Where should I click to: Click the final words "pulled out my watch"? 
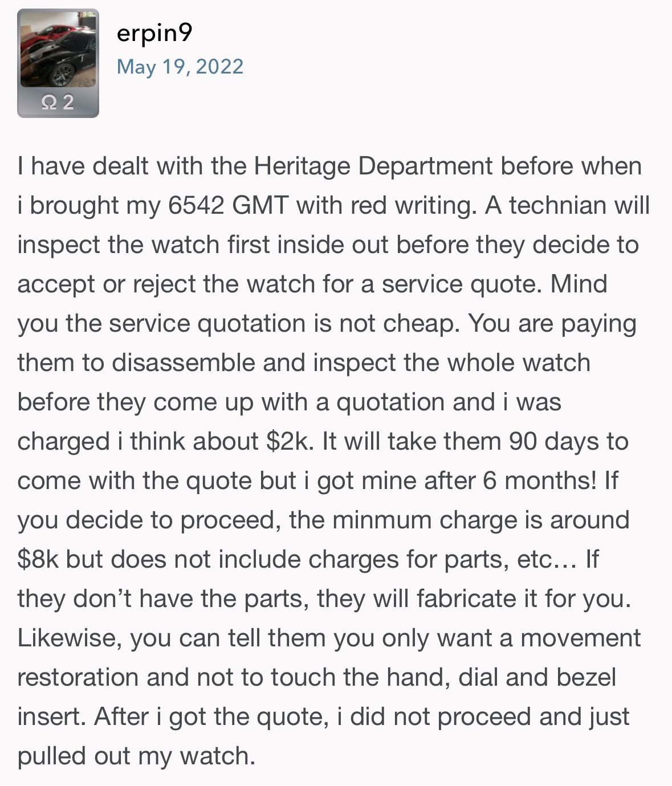pyautogui.click(x=136, y=756)
